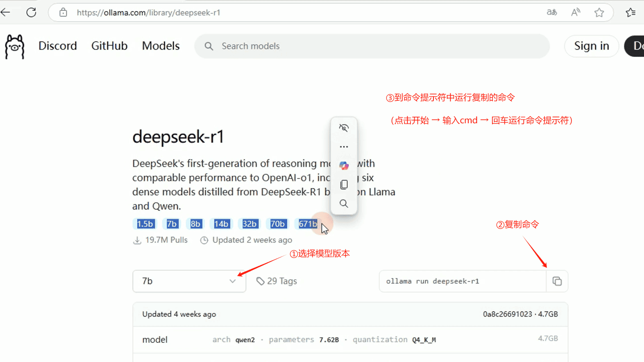Go back to previous page
644x362 pixels.
[x=6, y=12]
